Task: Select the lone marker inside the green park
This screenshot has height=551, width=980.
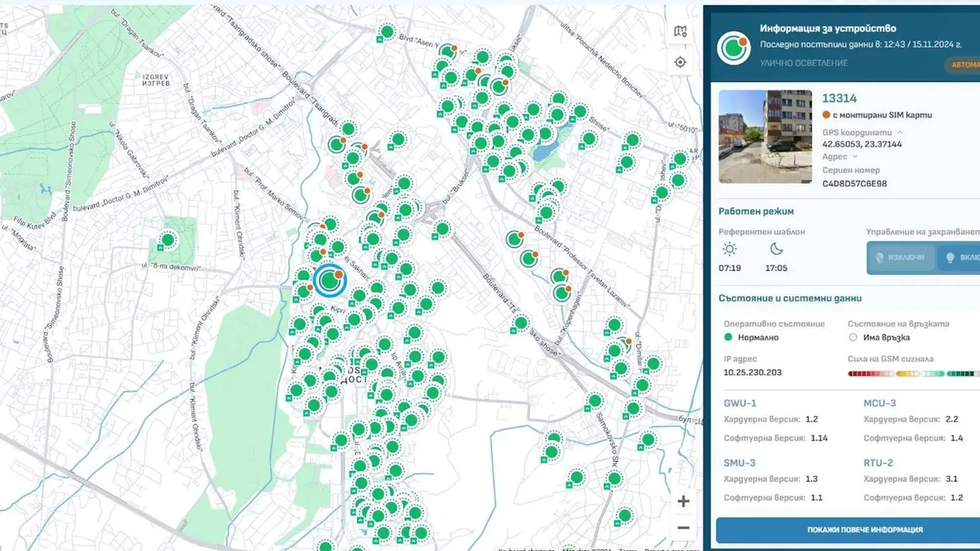Action: (x=167, y=240)
